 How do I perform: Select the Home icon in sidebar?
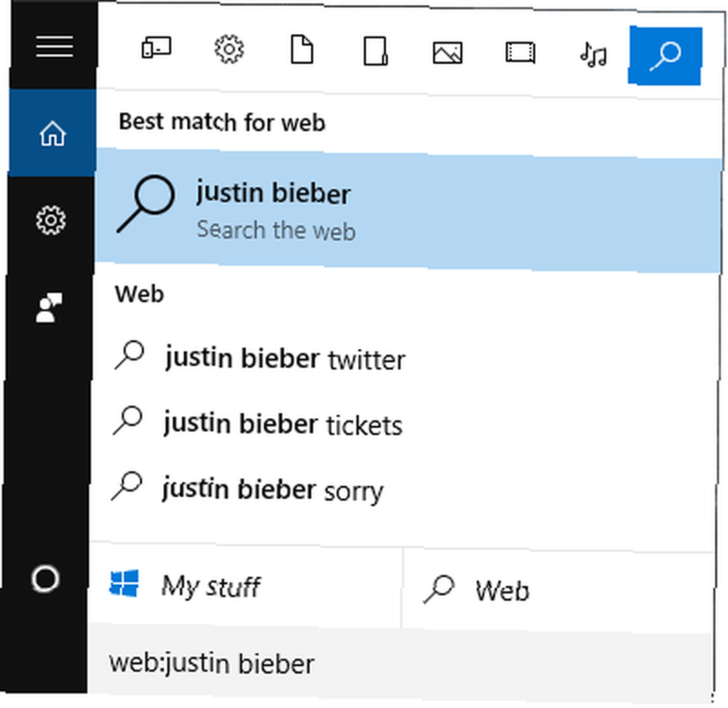pyautogui.click(x=52, y=133)
